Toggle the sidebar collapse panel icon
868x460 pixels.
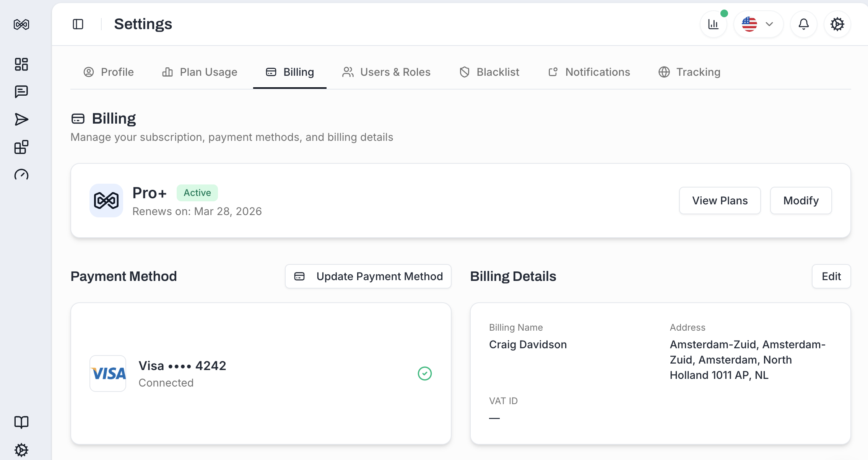point(78,24)
